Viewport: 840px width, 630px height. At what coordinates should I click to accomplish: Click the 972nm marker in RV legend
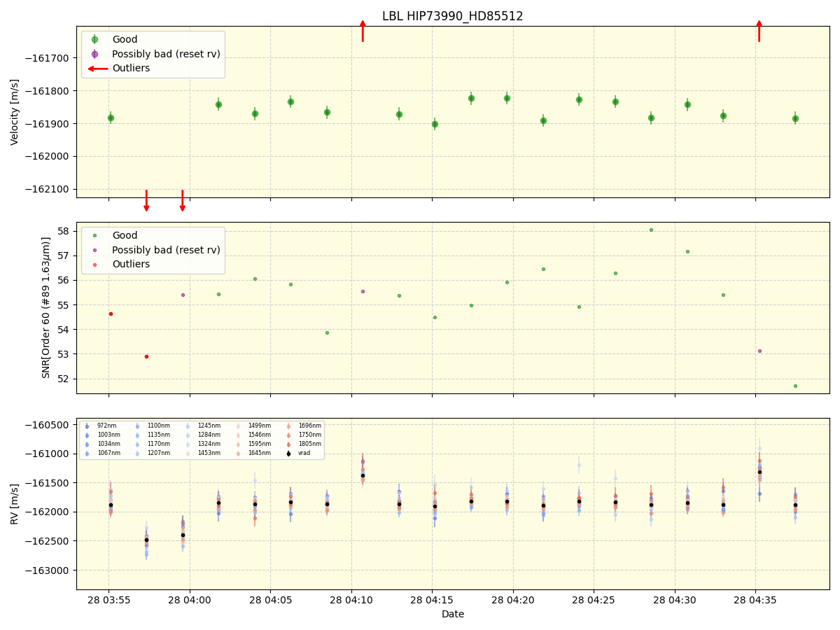pyautogui.click(x=87, y=426)
